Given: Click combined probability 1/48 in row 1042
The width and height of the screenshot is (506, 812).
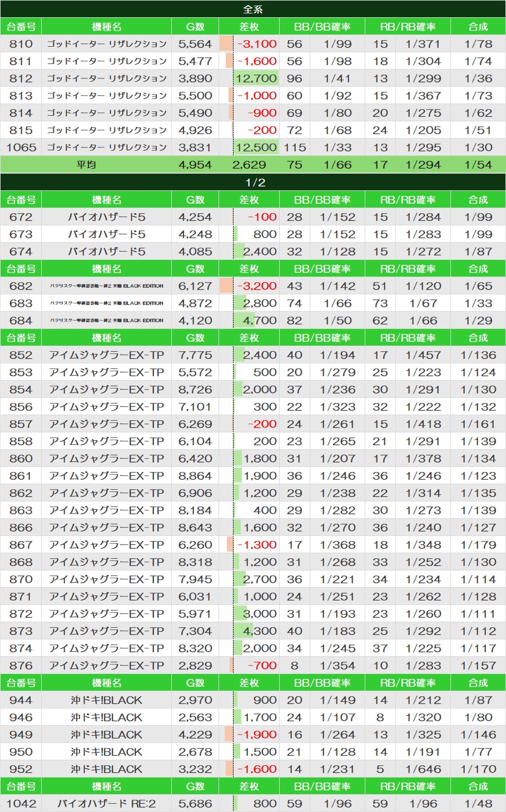Looking at the screenshot, I should tap(478, 804).
